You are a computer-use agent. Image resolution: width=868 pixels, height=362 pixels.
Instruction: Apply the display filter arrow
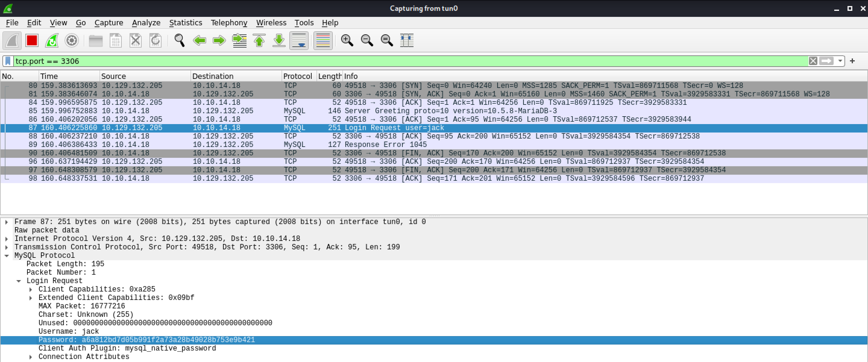[x=826, y=61]
